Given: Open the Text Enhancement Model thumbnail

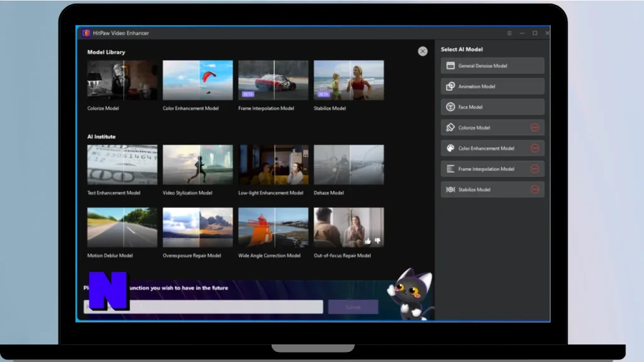Looking at the screenshot, I should pos(122,165).
